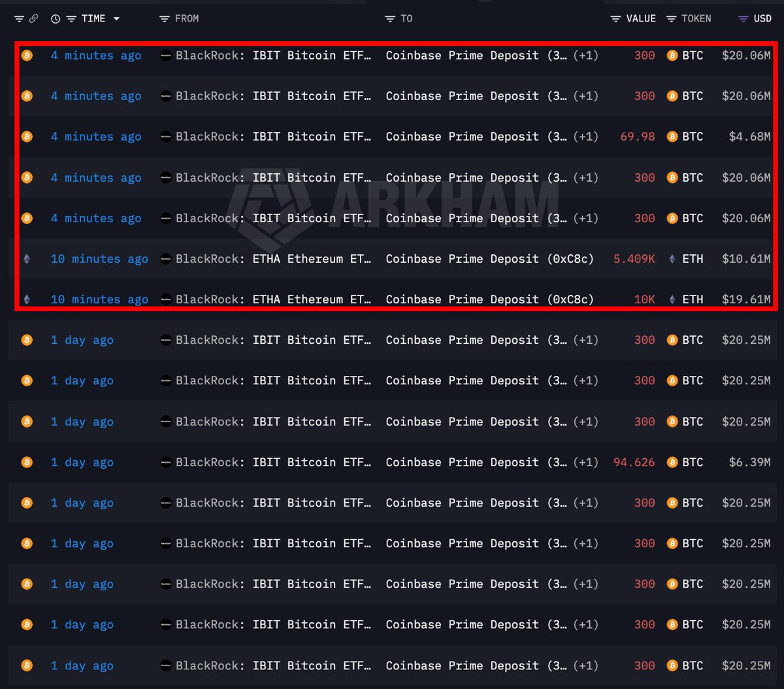Click the BTC token icon beside the 300 value
Image resolution: width=784 pixels, height=689 pixels.
click(x=672, y=56)
